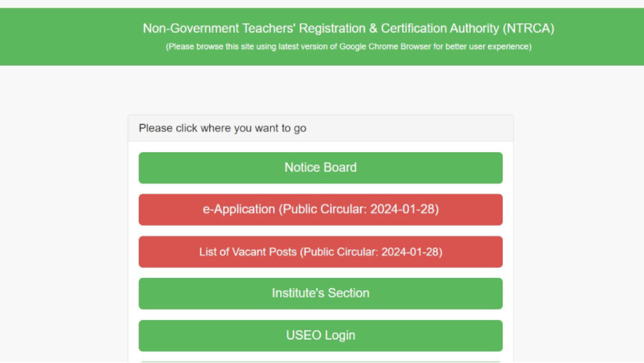Open the USEO Login page
The image size is (644, 363).
[320, 335]
